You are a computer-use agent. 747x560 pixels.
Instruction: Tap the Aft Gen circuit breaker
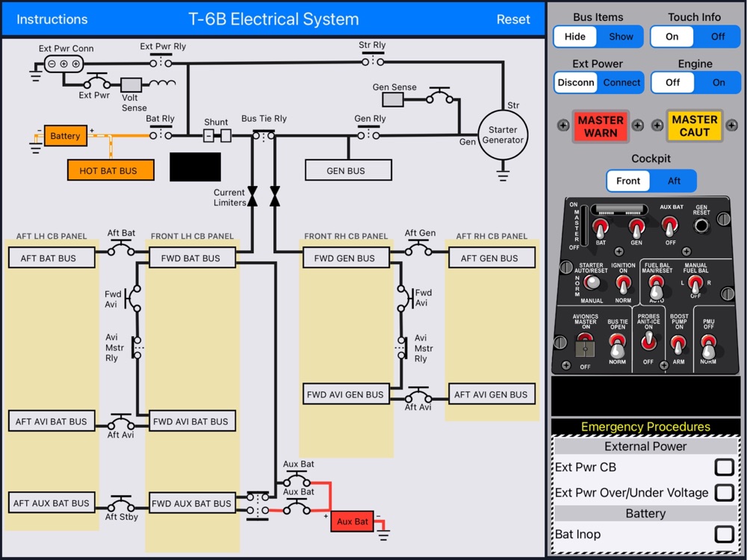[x=419, y=248]
